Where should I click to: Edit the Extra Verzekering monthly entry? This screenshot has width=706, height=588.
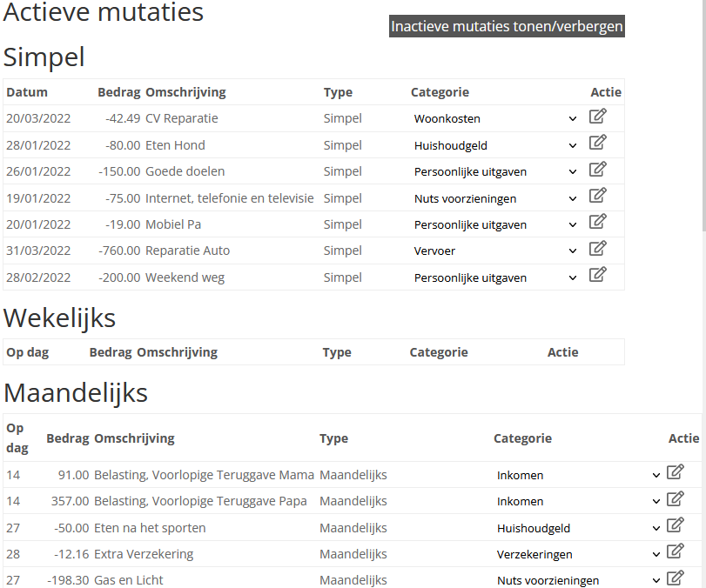[x=675, y=552]
